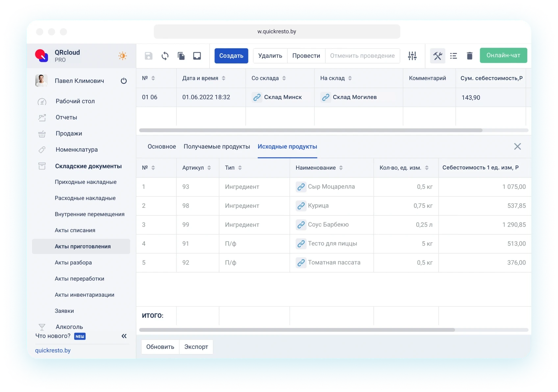Open Сыр Моцарелла link icon
The height and width of the screenshot is (392, 558).
pos(301,187)
